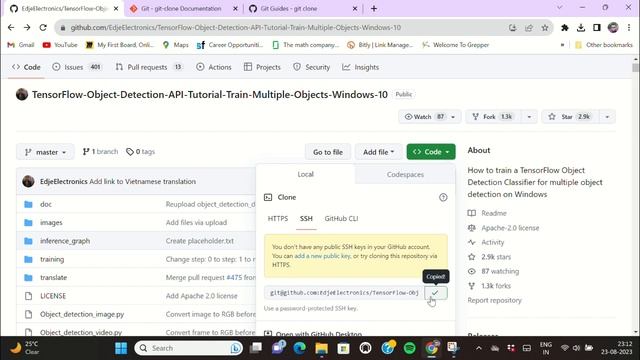Open the Chrome profile avatar

point(613,28)
